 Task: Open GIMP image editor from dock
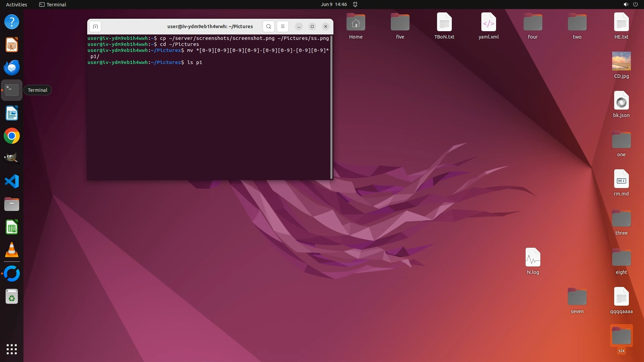(12, 158)
